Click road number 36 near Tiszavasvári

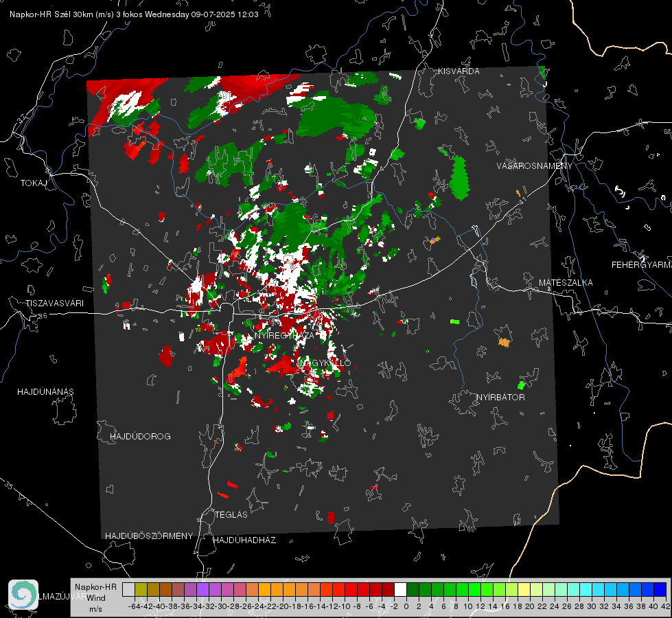tap(43, 316)
